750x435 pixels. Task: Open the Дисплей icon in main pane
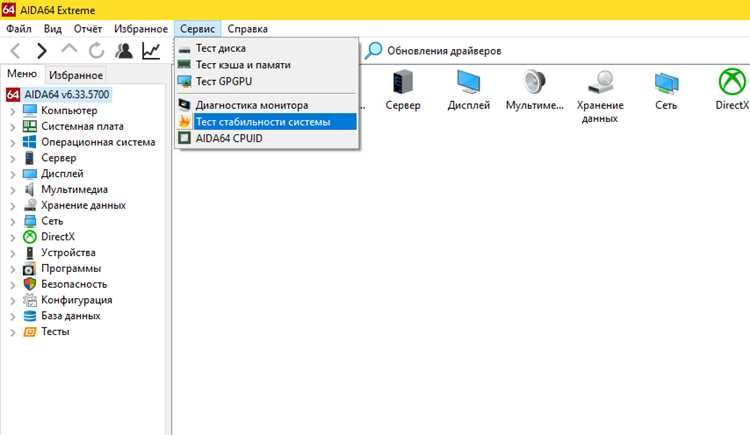coord(468,82)
